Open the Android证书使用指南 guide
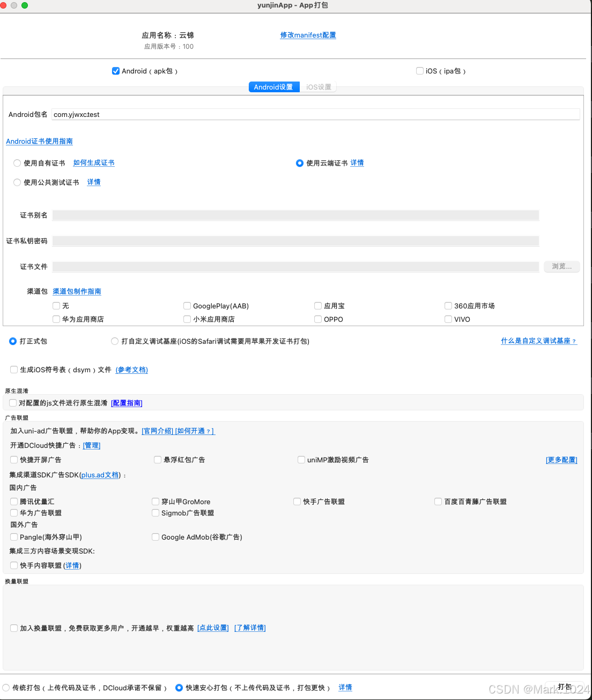The image size is (592, 700). click(x=39, y=141)
